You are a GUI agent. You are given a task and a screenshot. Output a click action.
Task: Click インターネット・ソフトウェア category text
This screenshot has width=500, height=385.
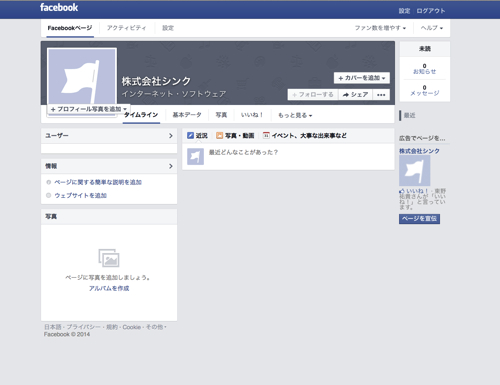tap(174, 94)
